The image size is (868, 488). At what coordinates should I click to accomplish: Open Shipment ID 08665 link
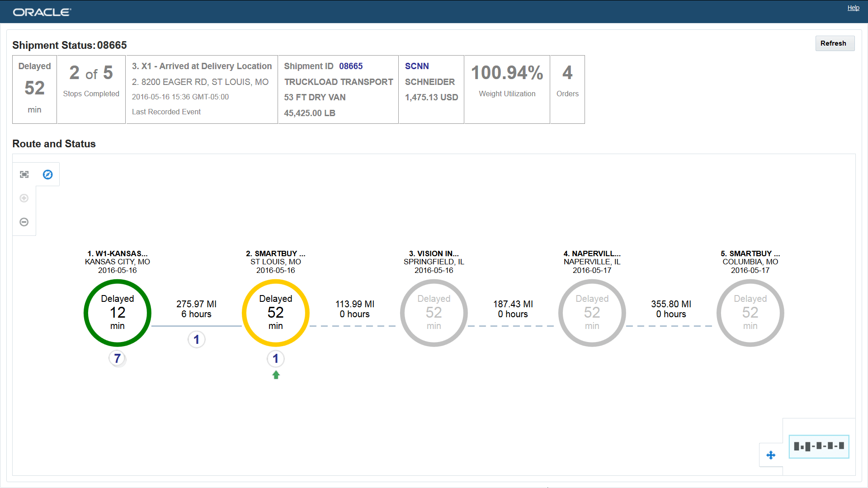tap(351, 66)
